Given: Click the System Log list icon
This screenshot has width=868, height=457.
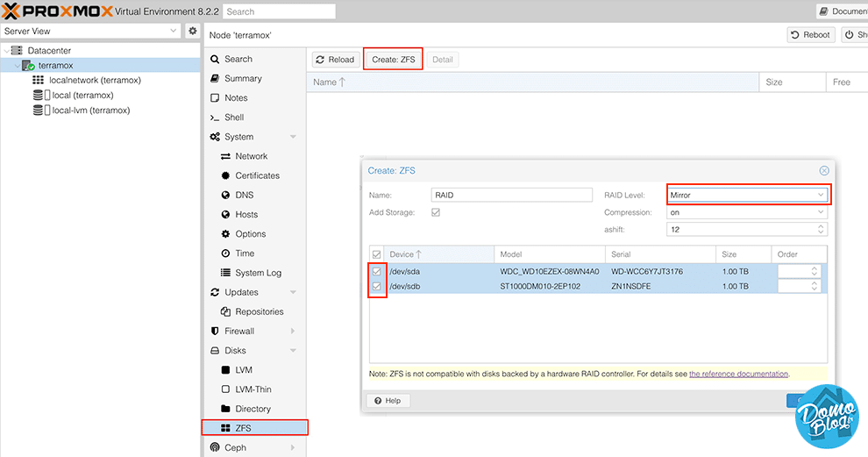Looking at the screenshot, I should pyautogui.click(x=225, y=273).
